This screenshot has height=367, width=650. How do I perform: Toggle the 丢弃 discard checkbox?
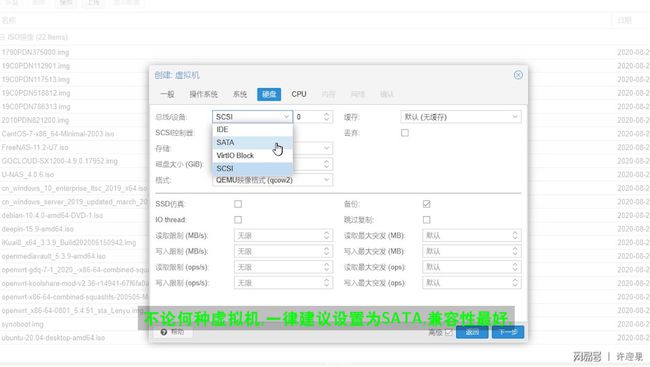tap(405, 133)
